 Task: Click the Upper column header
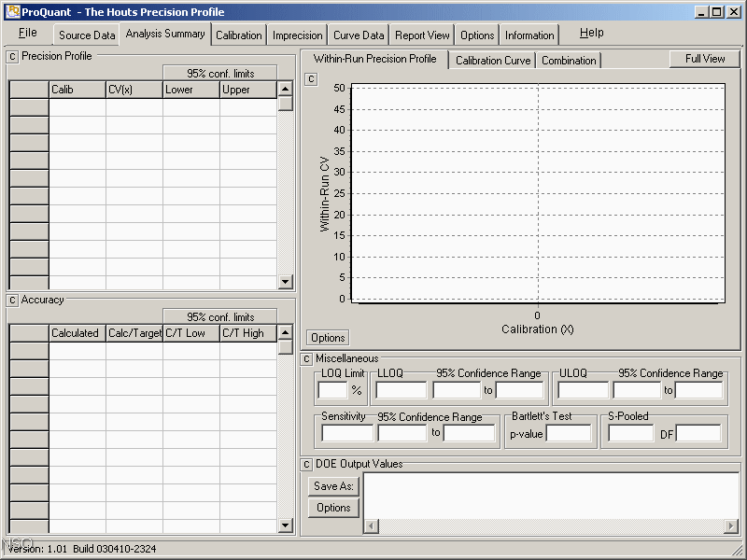248,90
